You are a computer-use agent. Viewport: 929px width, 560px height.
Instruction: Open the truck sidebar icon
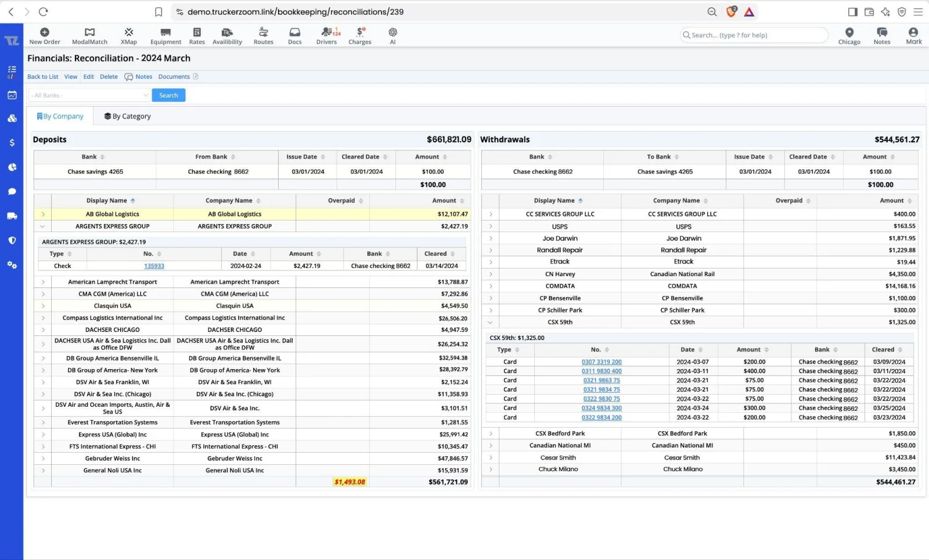(x=12, y=216)
